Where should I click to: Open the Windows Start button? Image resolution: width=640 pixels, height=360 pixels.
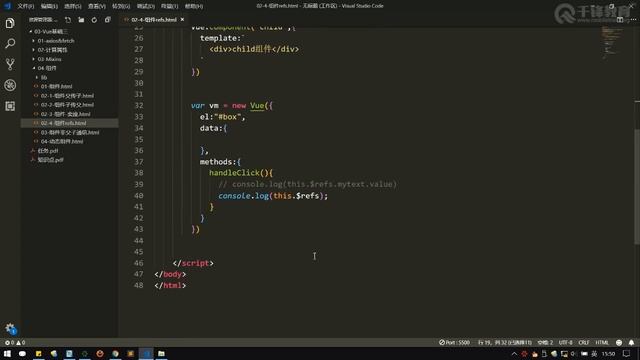coord(7,353)
